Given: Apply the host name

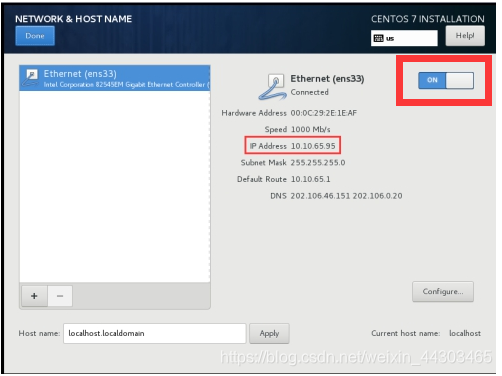Looking at the screenshot, I should [x=269, y=333].
